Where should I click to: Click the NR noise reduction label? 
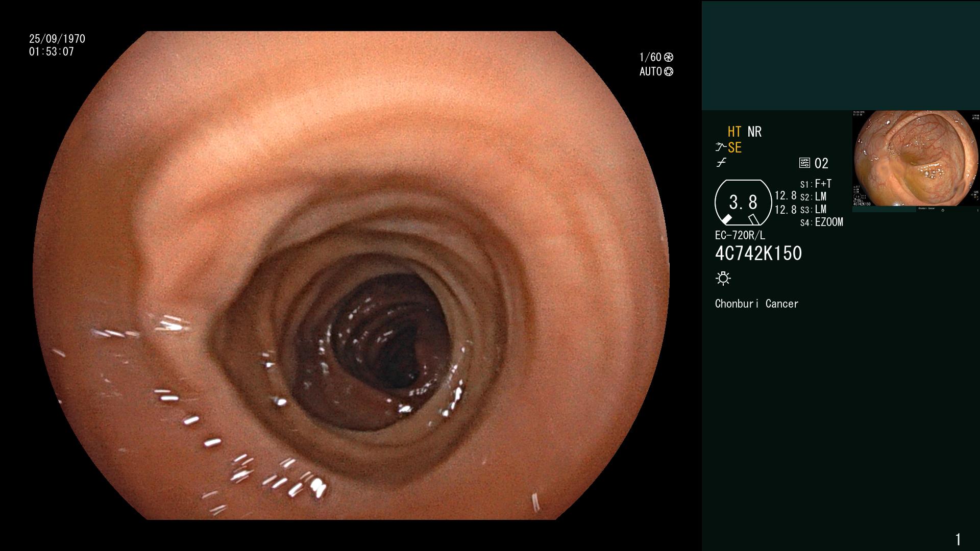754,132
